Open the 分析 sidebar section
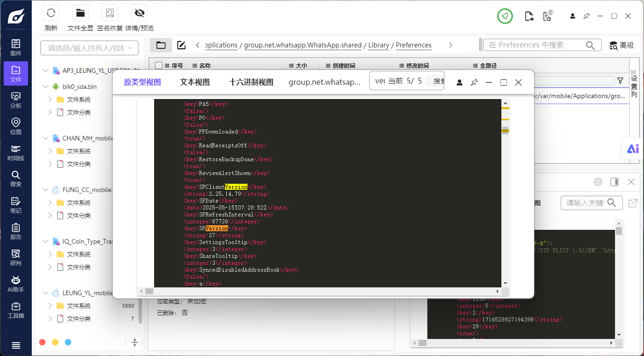Image resolution: width=644 pixels, height=356 pixels. (16, 100)
